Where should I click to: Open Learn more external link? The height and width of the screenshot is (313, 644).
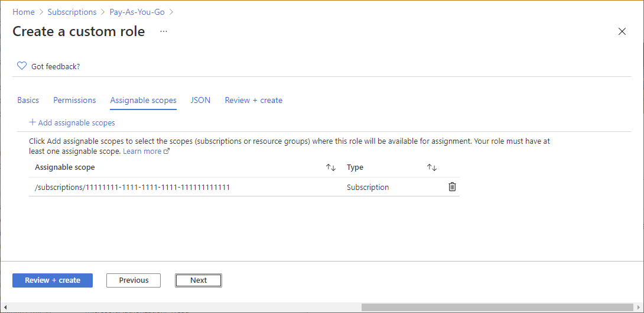pyautogui.click(x=146, y=151)
